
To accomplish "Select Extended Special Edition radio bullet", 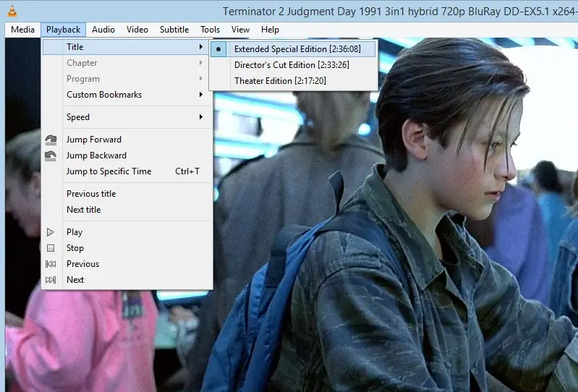I will [218, 49].
